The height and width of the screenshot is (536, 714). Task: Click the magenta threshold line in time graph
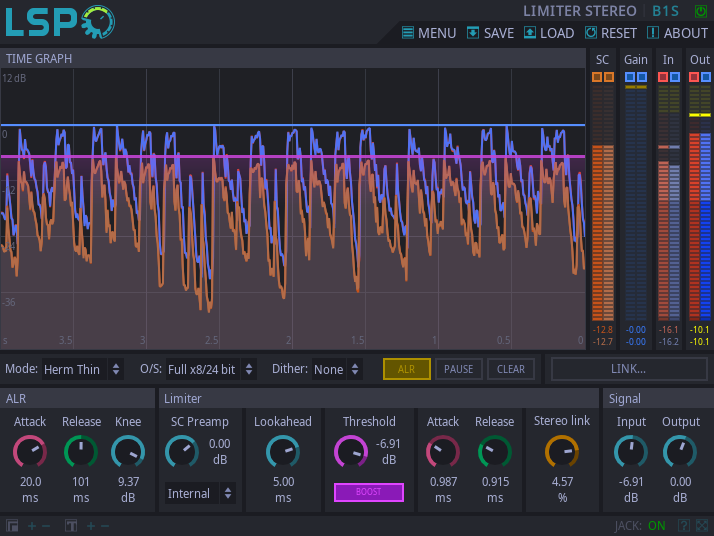point(293,157)
